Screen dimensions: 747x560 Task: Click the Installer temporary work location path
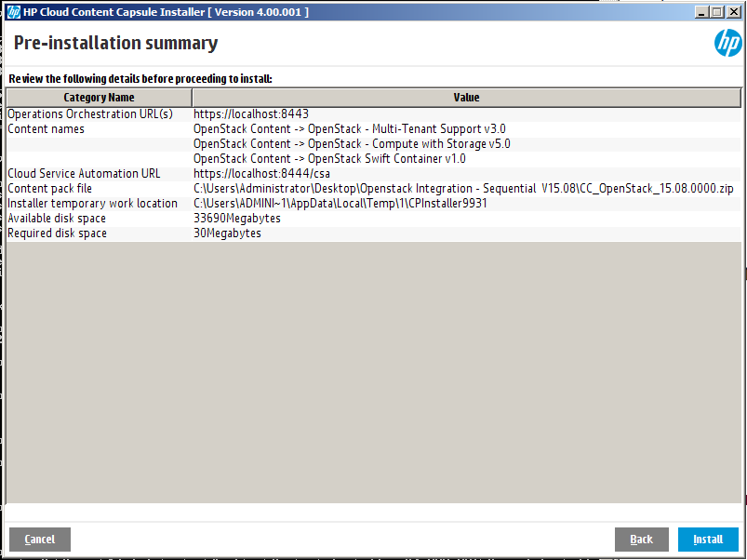coord(340,204)
